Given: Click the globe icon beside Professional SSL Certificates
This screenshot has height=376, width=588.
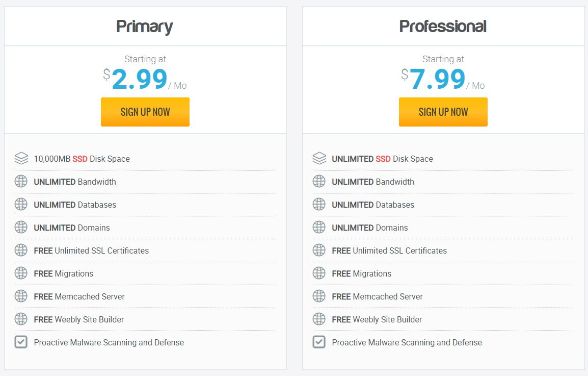Looking at the screenshot, I should pyautogui.click(x=319, y=250).
